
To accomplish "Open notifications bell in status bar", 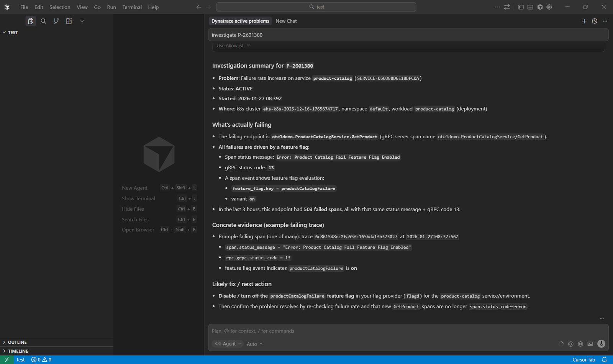I will pyautogui.click(x=604, y=360).
